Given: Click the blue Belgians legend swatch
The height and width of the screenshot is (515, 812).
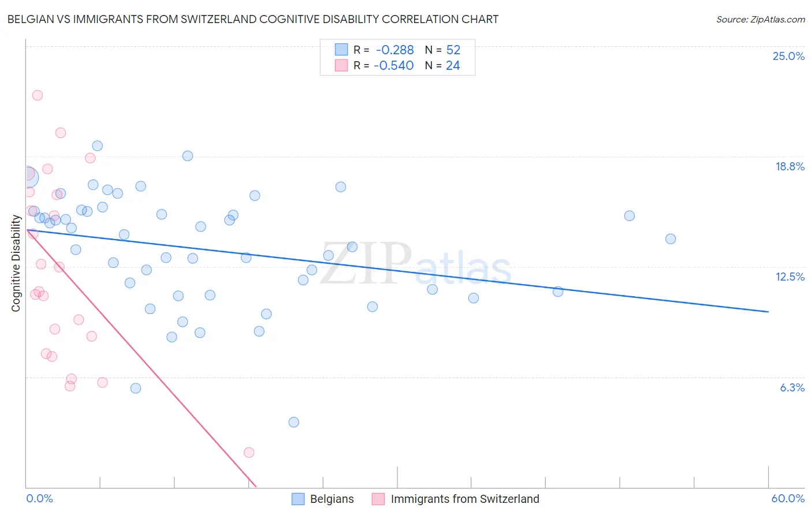Looking at the screenshot, I should click(298, 499).
